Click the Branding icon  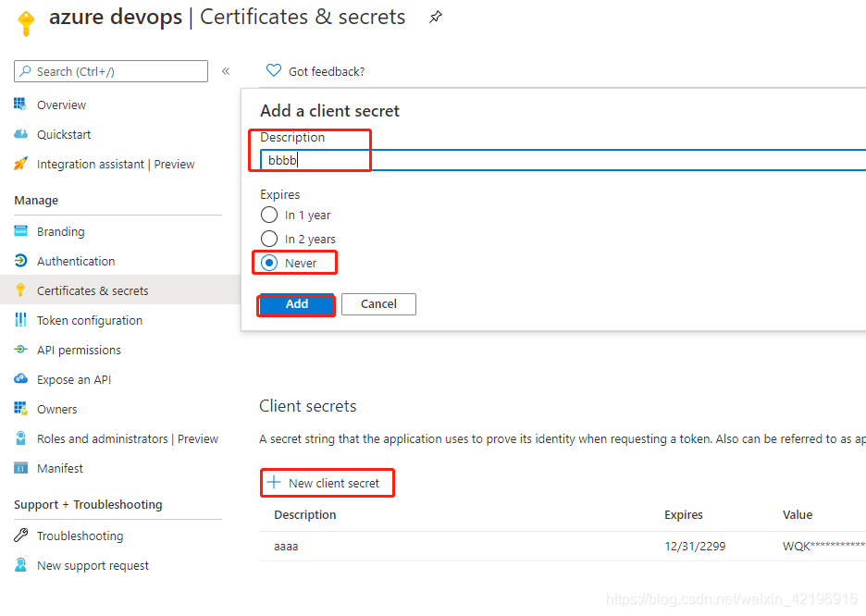click(x=20, y=231)
